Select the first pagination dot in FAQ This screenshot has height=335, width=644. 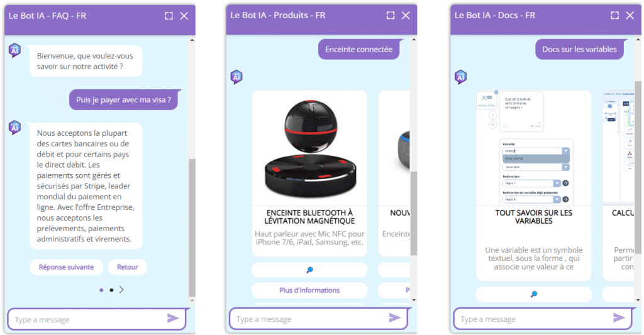click(101, 290)
